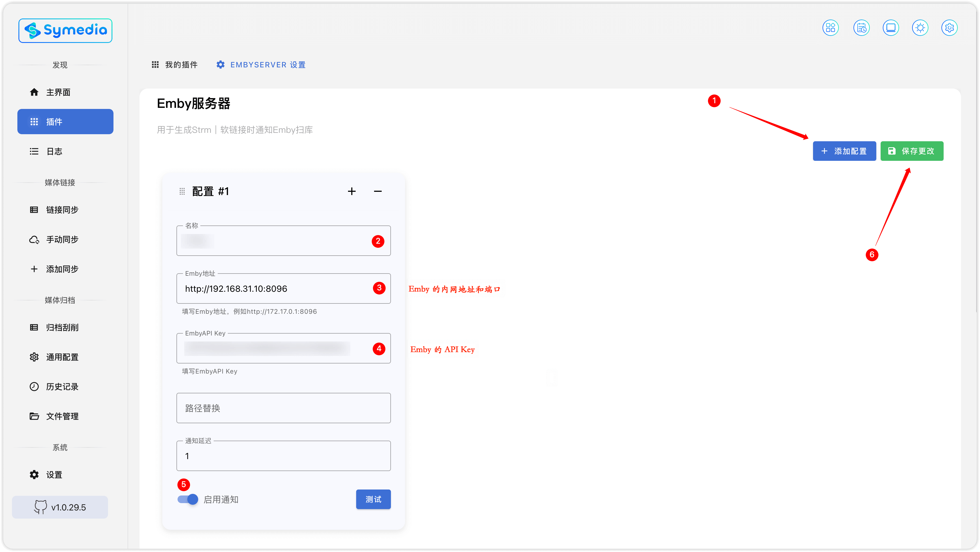Open 日志 logs page

[x=65, y=151]
